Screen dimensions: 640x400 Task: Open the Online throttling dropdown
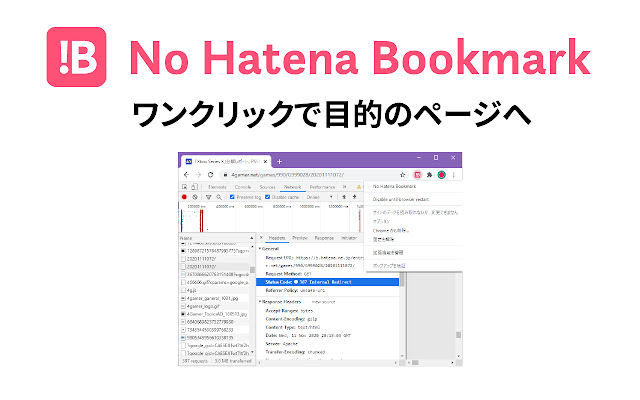pos(320,197)
